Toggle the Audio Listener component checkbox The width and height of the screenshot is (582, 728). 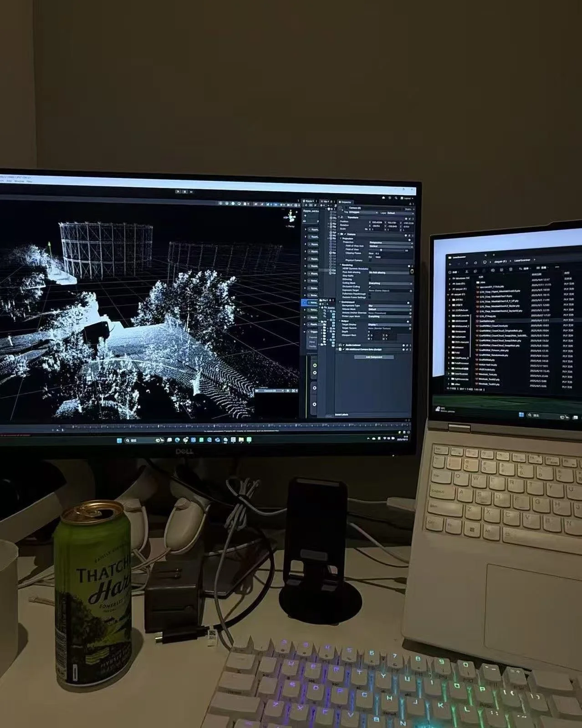(343, 345)
